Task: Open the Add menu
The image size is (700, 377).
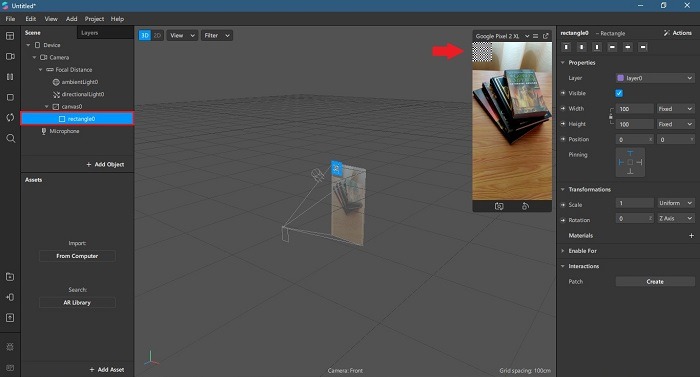Action: [71, 19]
